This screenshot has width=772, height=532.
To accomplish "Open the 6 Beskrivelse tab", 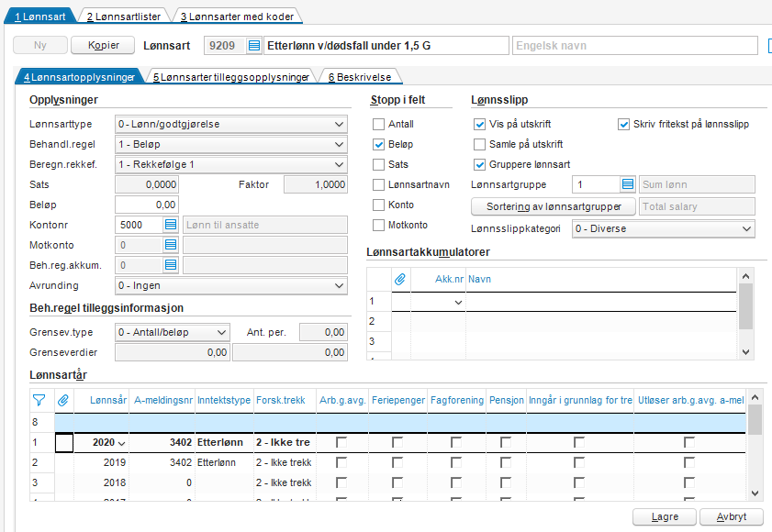I will coord(360,77).
